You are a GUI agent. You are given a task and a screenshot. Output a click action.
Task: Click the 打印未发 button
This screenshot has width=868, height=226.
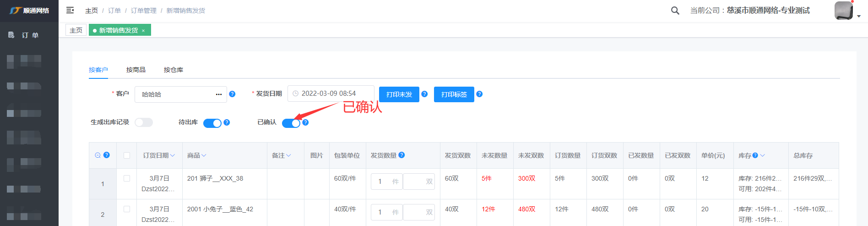pyautogui.click(x=399, y=94)
